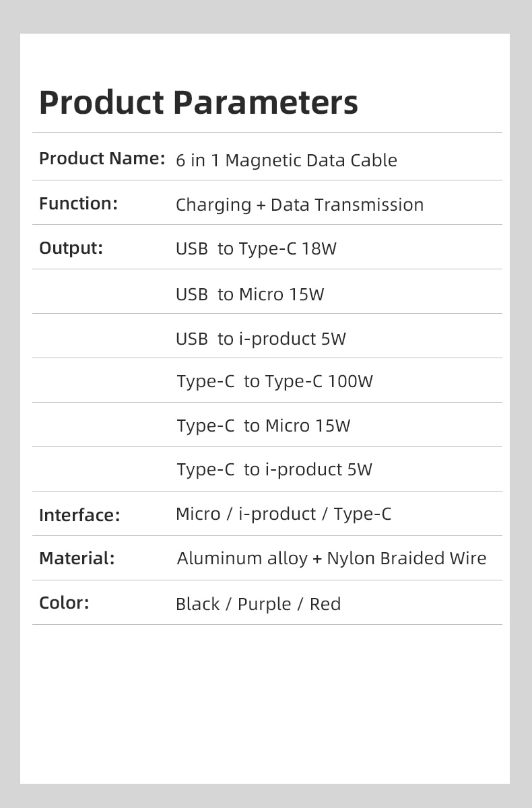
Task: Click the Interface label
Action: pos(79,515)
